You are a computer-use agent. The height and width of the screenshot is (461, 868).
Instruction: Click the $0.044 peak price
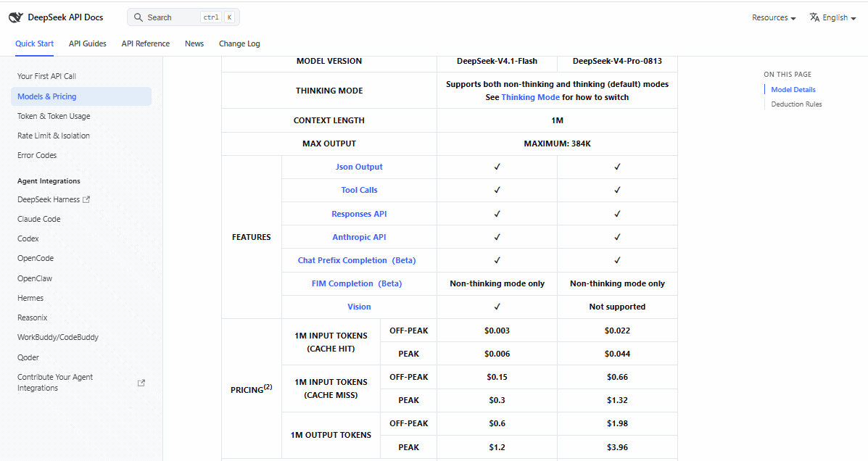(617, 354)
